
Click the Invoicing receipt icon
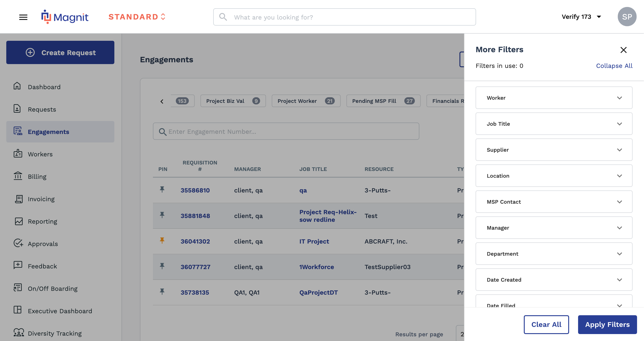tap(19, 199)
